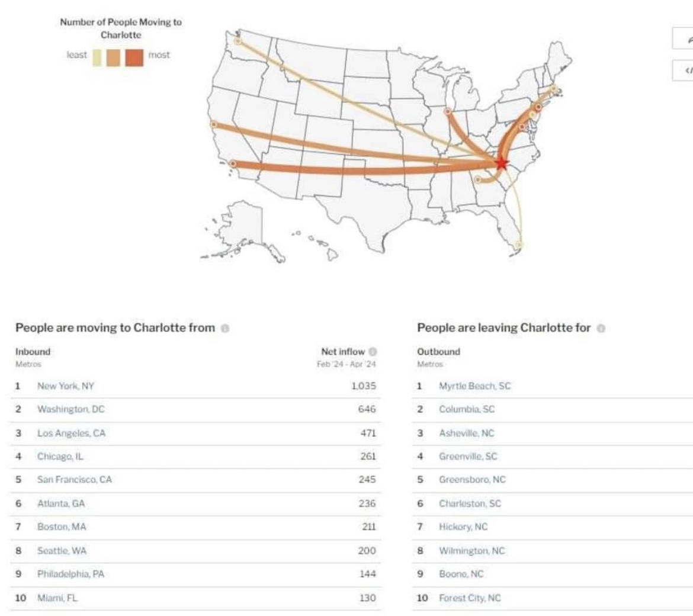Open the Forest City, NC link
693x616 pixels.
(470, 598)
